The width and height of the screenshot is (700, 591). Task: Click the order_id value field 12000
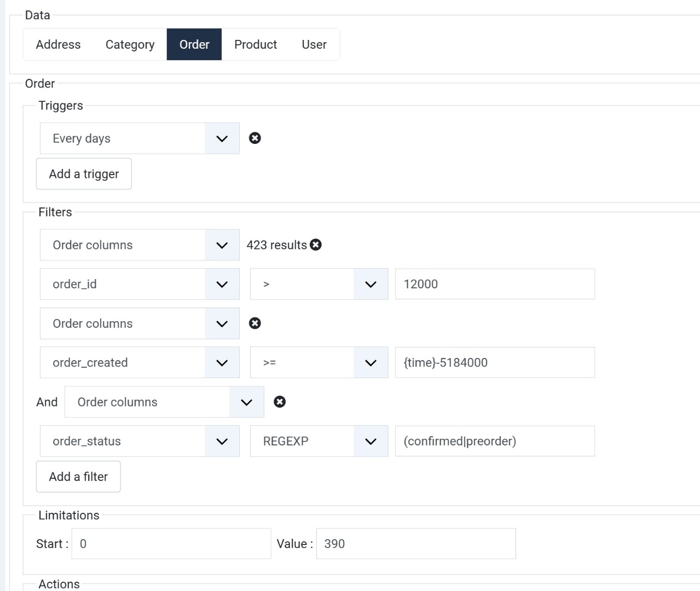494,284
